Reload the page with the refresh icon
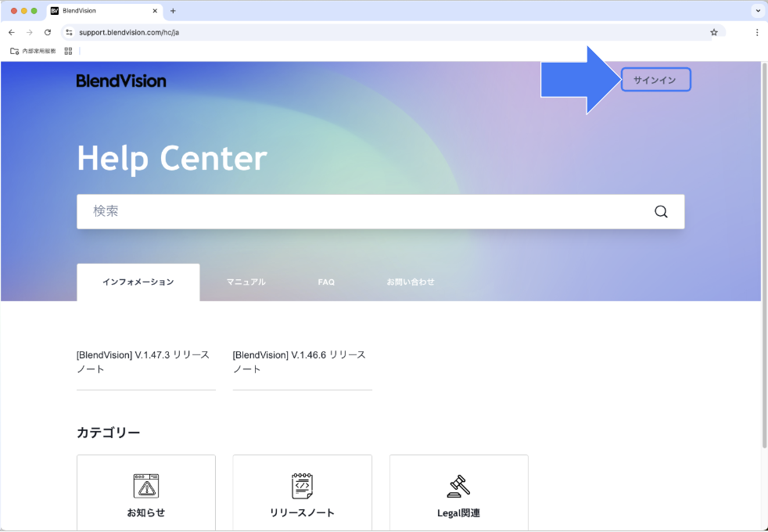768x532 pixels. tap(48, 32)
